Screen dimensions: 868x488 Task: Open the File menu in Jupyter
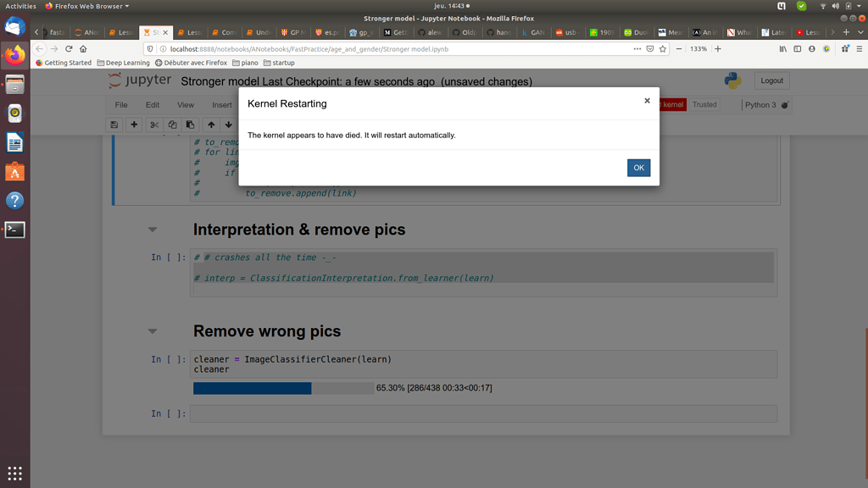coord(120,104)
